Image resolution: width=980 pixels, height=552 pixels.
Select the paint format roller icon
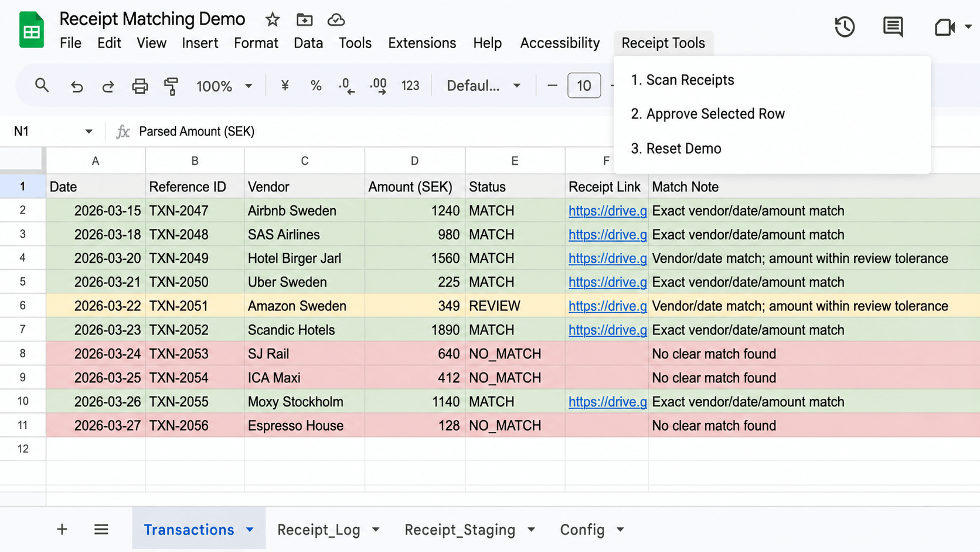click(x=171, y=86)
